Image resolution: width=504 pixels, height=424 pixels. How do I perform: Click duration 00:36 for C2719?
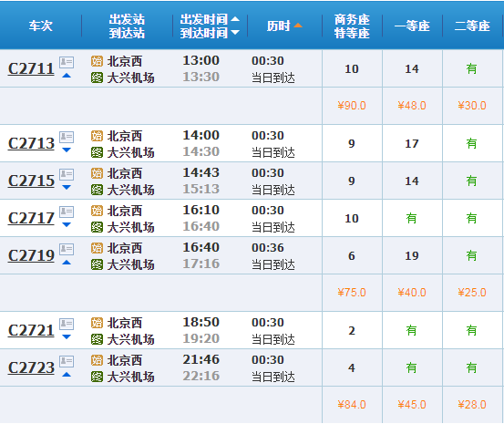[x=268, y=247]
